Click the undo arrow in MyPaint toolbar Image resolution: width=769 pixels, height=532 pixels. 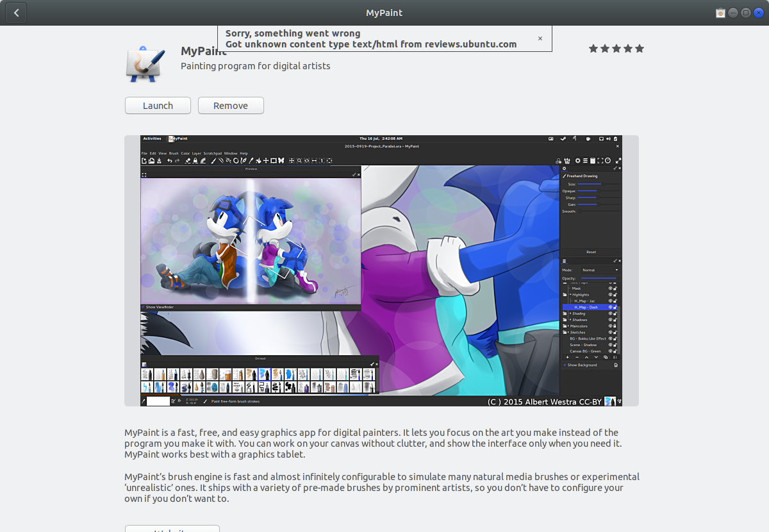(x=169, y=161)
